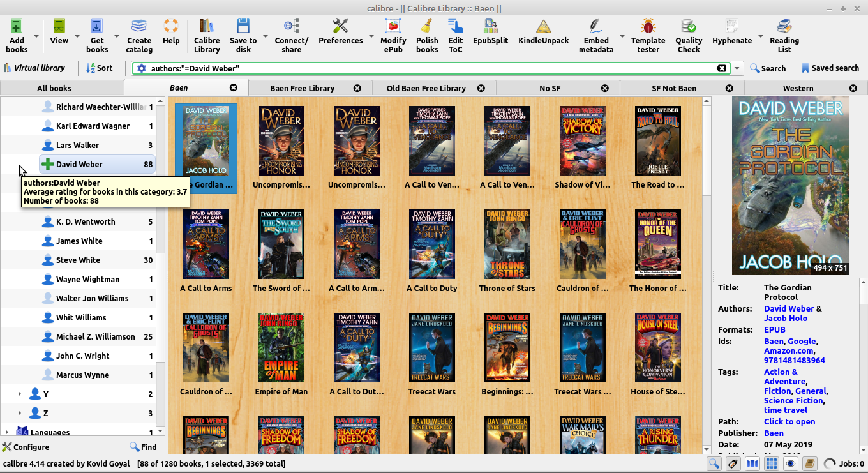Expand the Add books dropdown arrow

tap(36, 36)
